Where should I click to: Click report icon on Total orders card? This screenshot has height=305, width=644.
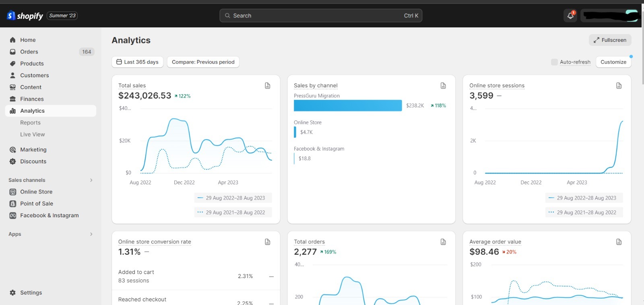point(443,242)
